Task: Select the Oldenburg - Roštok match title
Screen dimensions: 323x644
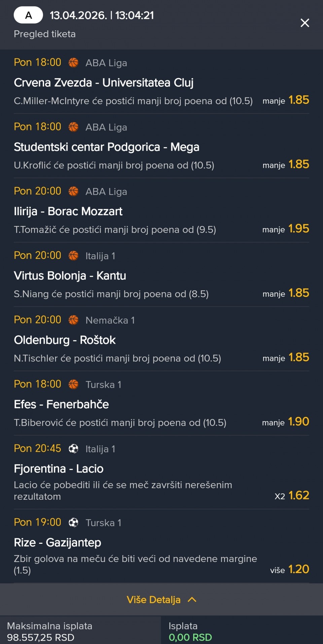Action: pyautogui.click(x=65, y=340)
